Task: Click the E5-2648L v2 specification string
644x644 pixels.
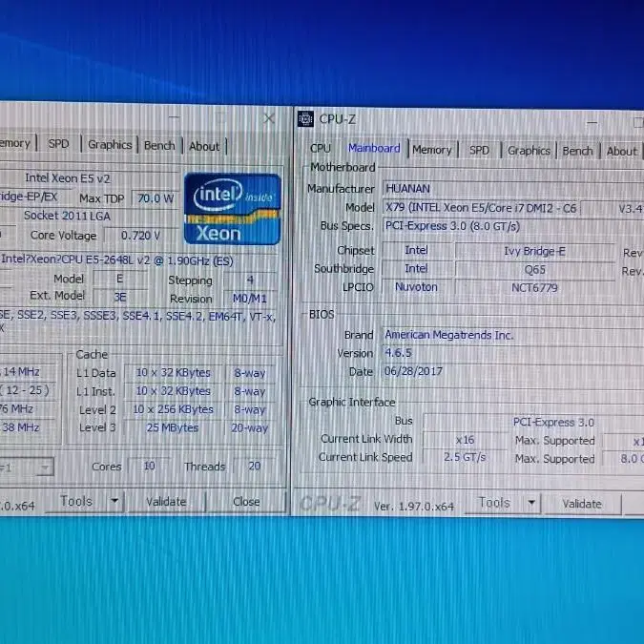Action: coord(139,260)
